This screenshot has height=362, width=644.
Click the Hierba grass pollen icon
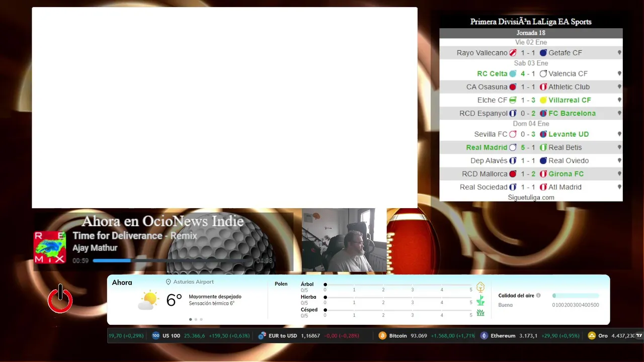(x=480, y=300)
